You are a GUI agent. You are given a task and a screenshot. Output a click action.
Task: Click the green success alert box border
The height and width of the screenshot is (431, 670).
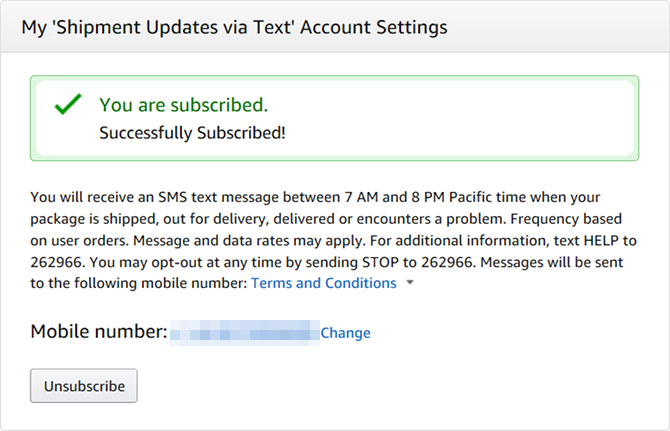(x=335, y=77)
